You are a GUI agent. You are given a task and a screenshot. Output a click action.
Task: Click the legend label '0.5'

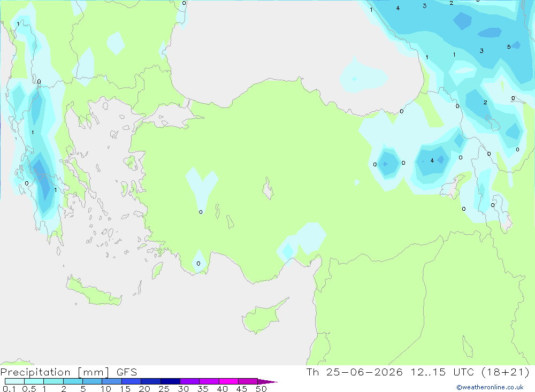coord(29,389)
